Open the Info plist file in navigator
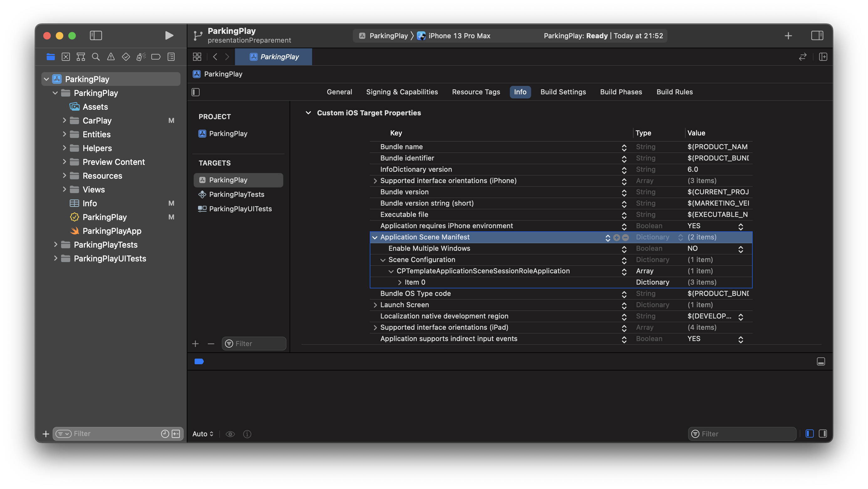This screenshot has width=868, height=489. (x=90, y=203)
